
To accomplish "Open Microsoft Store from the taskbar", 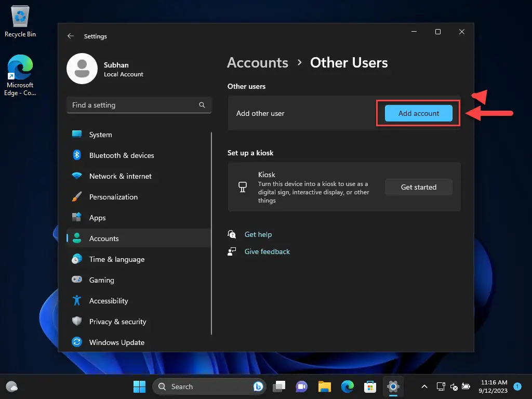I will 370,387.
